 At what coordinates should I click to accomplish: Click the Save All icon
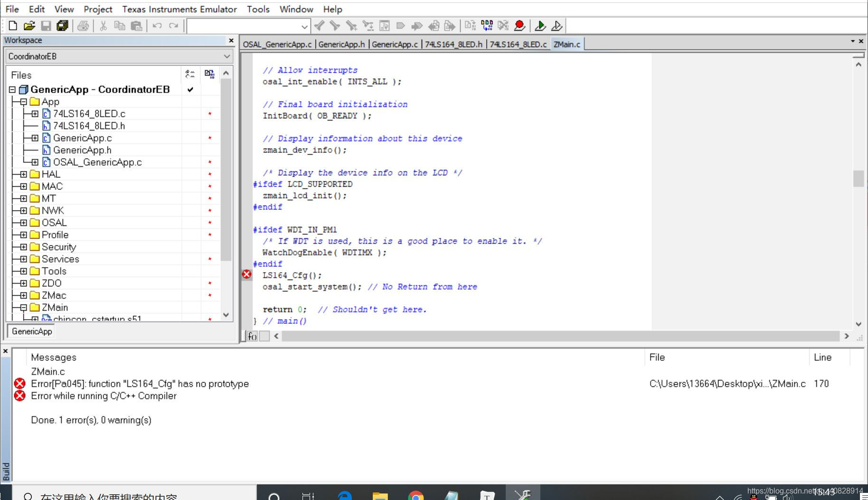coord(62,26)
